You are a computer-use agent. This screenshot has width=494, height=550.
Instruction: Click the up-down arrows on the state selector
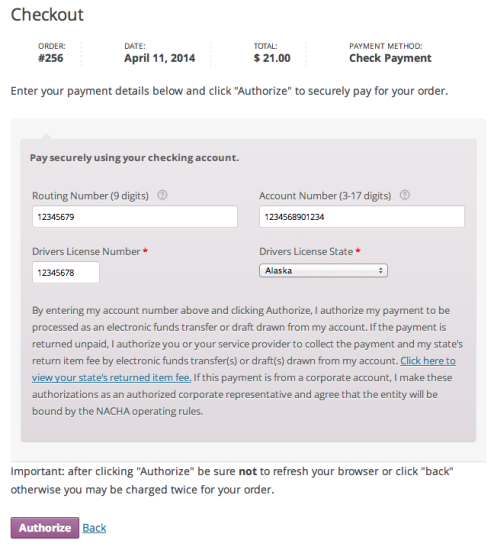pyautogui.click(x=380, y=270)
